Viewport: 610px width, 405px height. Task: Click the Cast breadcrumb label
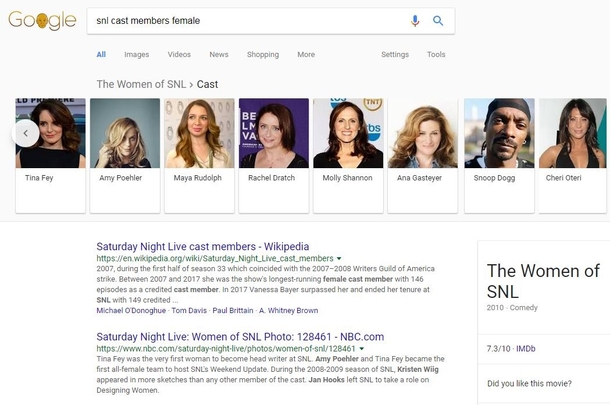pyautogui.click(x=207, y=84)
